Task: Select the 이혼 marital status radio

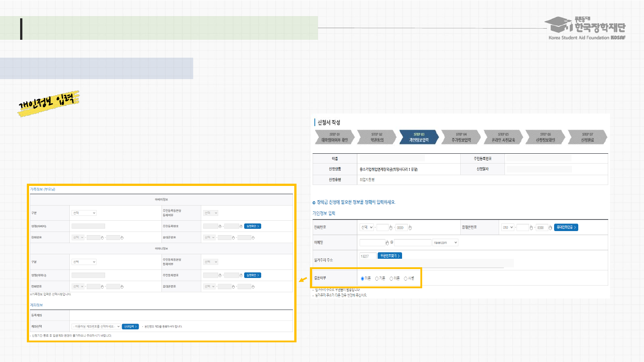Action: (x=391, y=278)
